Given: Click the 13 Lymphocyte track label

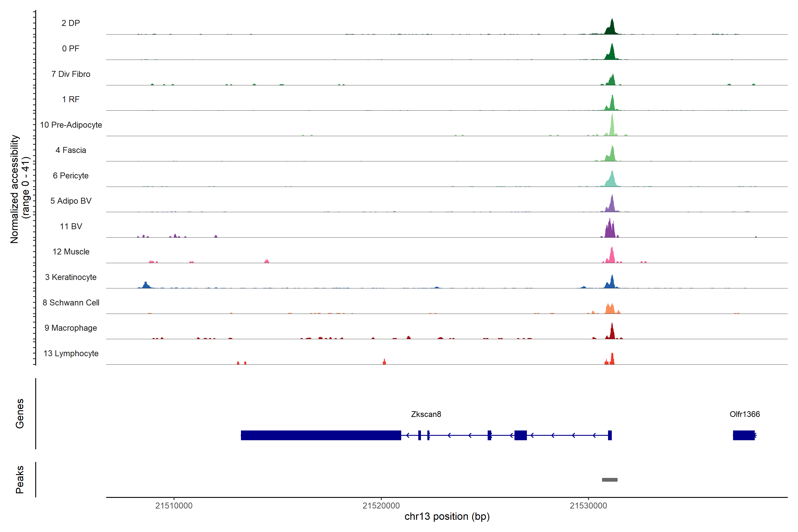Looking at the screenshot, I should pos(71,353).
